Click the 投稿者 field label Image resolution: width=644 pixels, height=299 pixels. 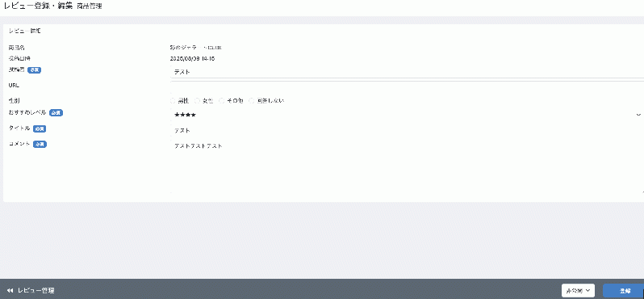[16, 69]
